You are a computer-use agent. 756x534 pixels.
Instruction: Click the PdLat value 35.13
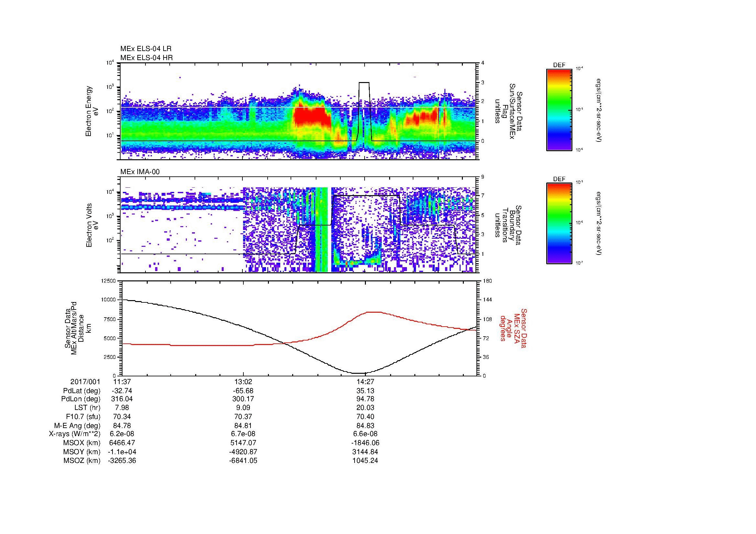pos(365,391)
